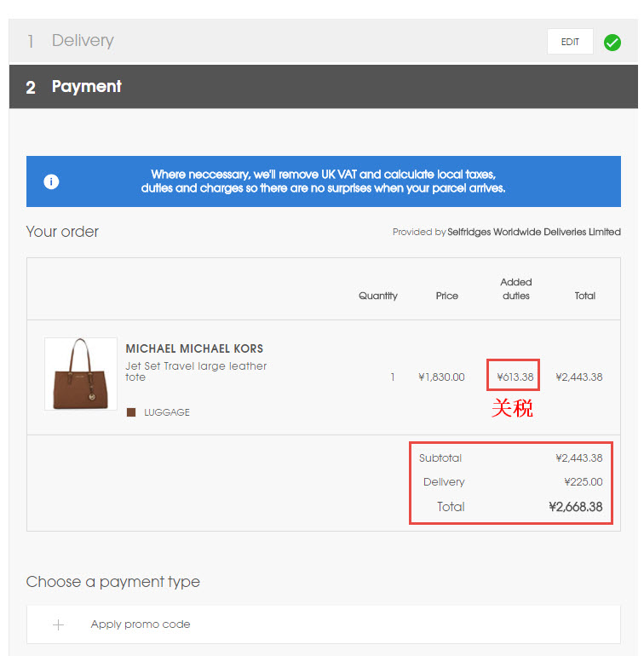
Task: Click the LUGGAGE colour label
Action: coord(167,412)
